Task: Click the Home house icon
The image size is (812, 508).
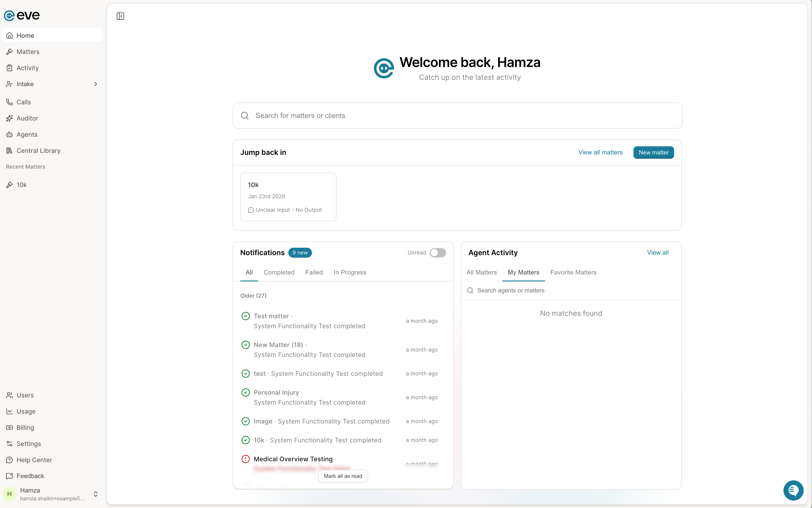Action: click(9, 36)
